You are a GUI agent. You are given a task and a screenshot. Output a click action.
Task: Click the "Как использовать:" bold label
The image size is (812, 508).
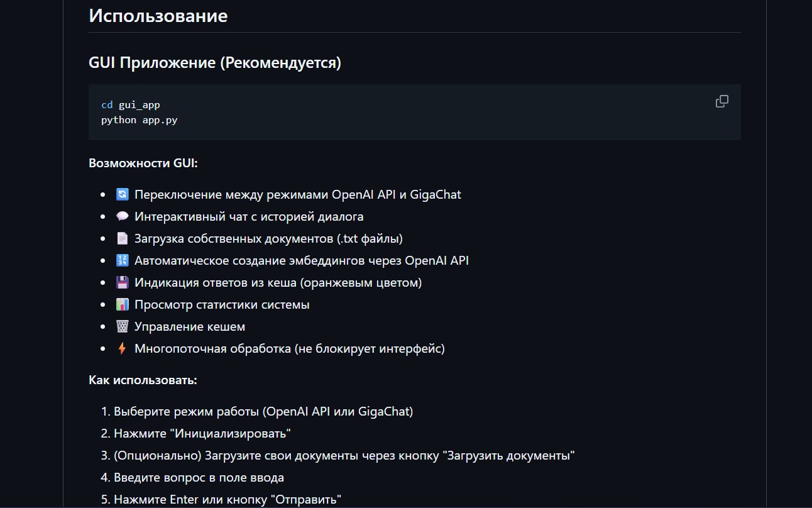pyautogui.click(x=143, y=380)
